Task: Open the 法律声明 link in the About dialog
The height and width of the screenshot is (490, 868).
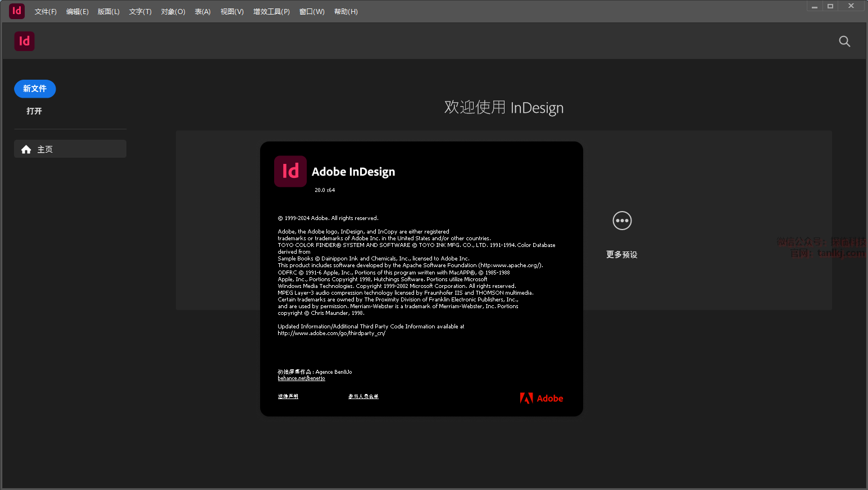Action: point(288,396)
